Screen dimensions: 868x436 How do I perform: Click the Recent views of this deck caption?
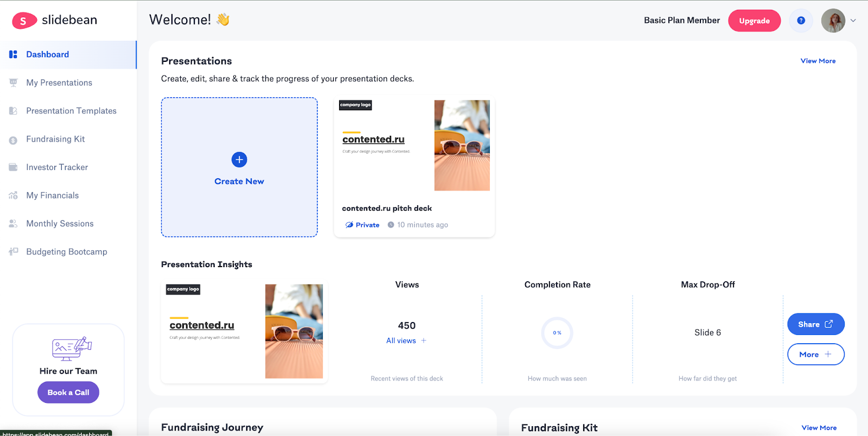coord(407,378)
